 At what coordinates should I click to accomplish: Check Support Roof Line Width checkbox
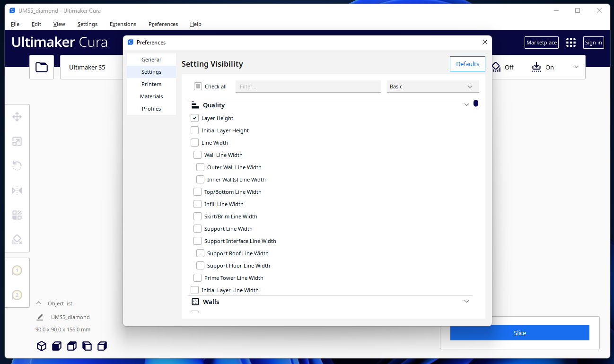click(200, 253)
